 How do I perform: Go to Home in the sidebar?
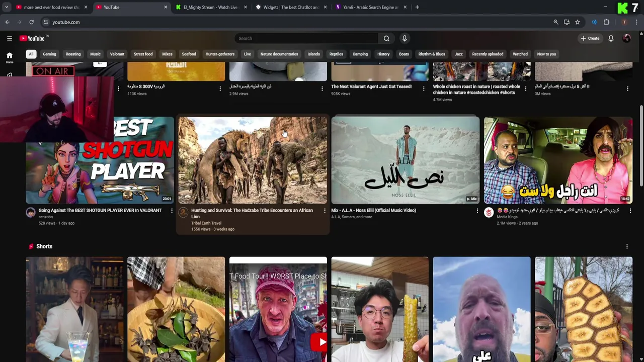tap(10, 58)
